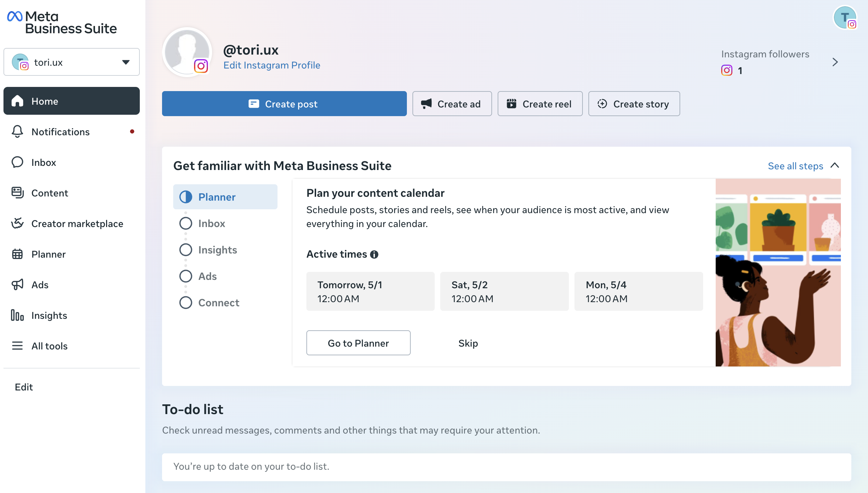Click the Notifications bell icon
The width and height of the screenshot is (868, 493).
pyautogui.click(x=17, y=132)
